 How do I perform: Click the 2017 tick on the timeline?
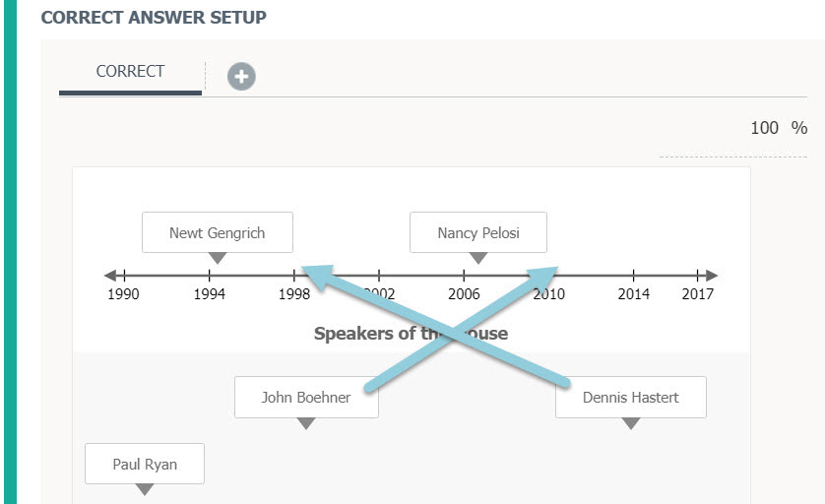[697, 276]
